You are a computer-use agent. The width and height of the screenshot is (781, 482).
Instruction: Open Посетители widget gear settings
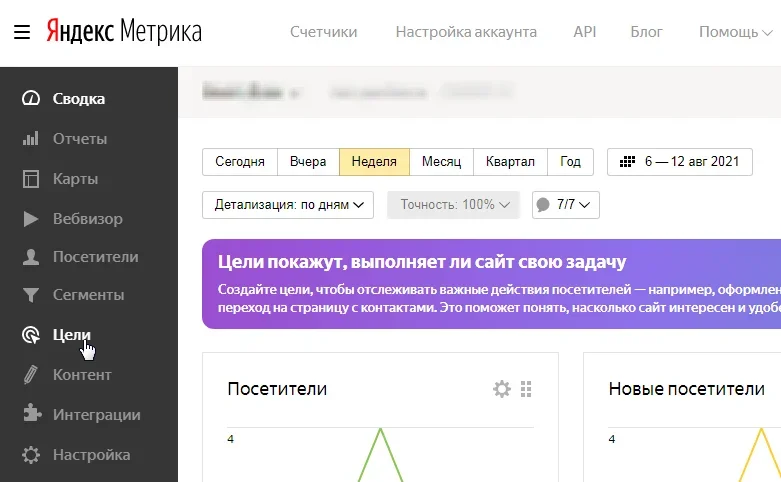(x=502, y=389)
